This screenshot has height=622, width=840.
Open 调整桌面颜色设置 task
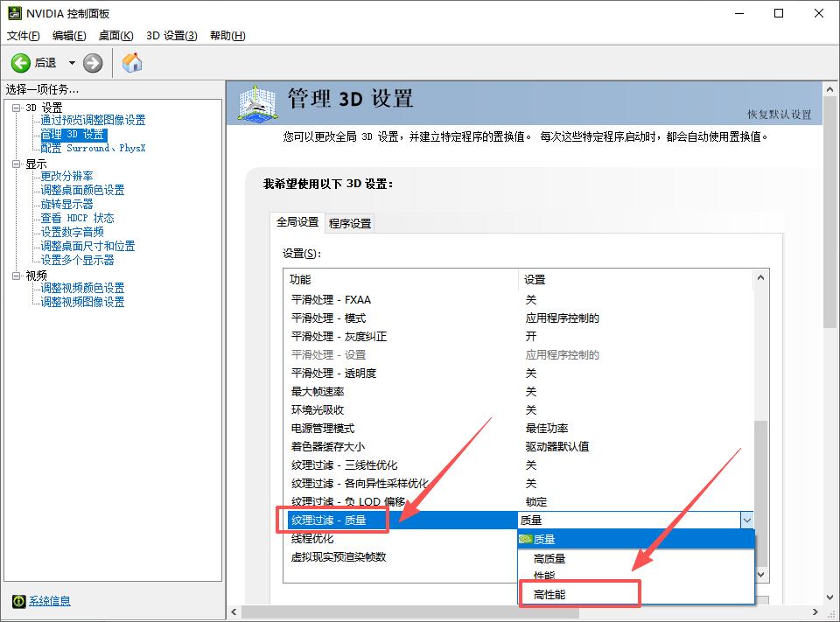[82, 190]
